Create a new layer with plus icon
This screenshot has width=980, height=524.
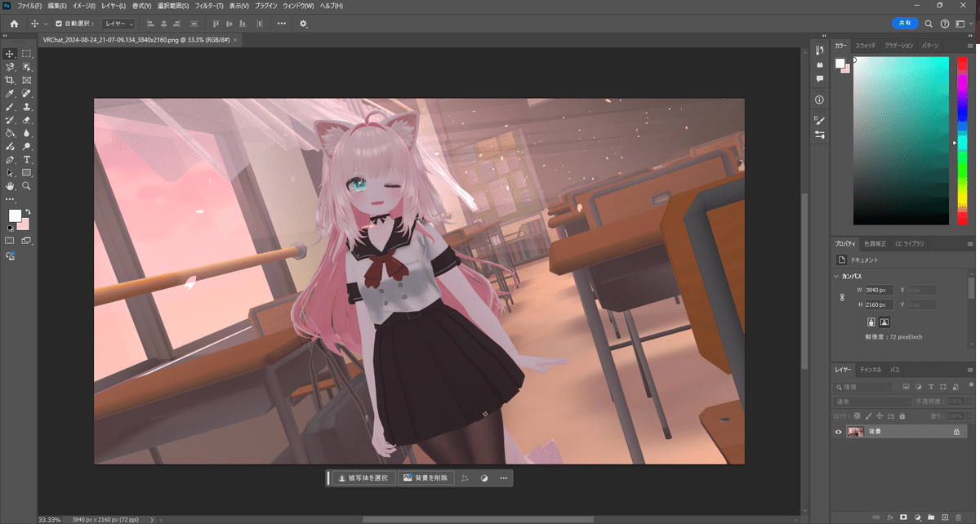pyautogui.click(x=945, y=517)
